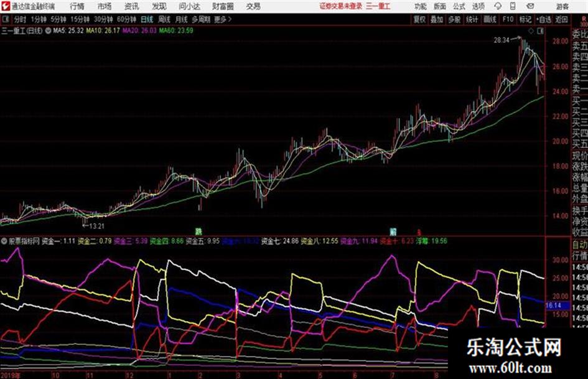
Task: Click the 统计 statistics toolbar button
Action: (x=472, y=19)
